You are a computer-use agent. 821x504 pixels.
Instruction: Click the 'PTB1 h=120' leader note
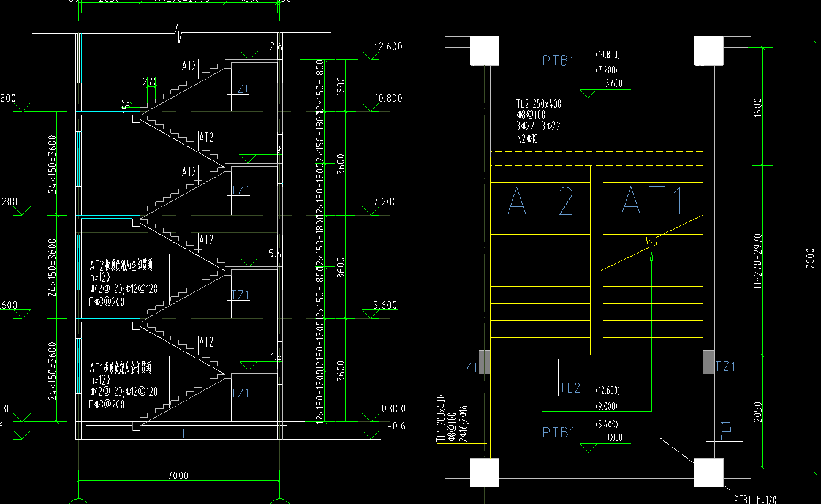pos(755,500)
